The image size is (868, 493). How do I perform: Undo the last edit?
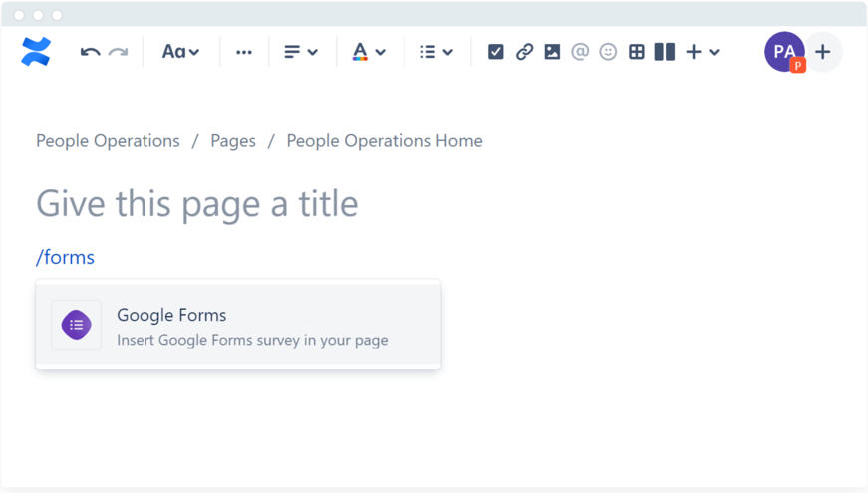tap(91, 52)
